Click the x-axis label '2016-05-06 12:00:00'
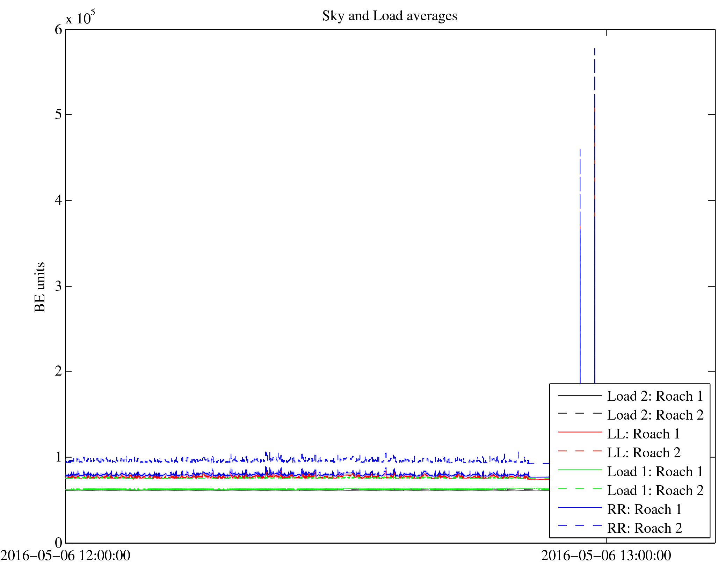Screen dimensions: 725x588 (65, 556)
